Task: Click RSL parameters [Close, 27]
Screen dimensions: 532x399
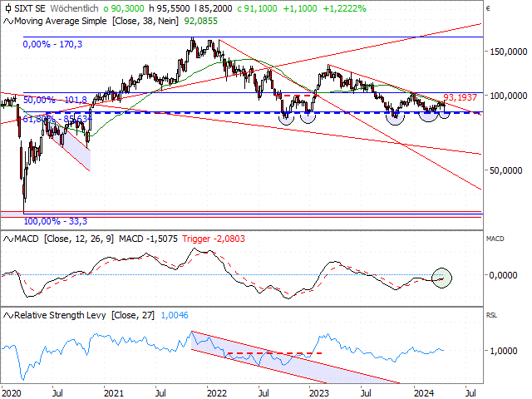Action: point(133,316)
